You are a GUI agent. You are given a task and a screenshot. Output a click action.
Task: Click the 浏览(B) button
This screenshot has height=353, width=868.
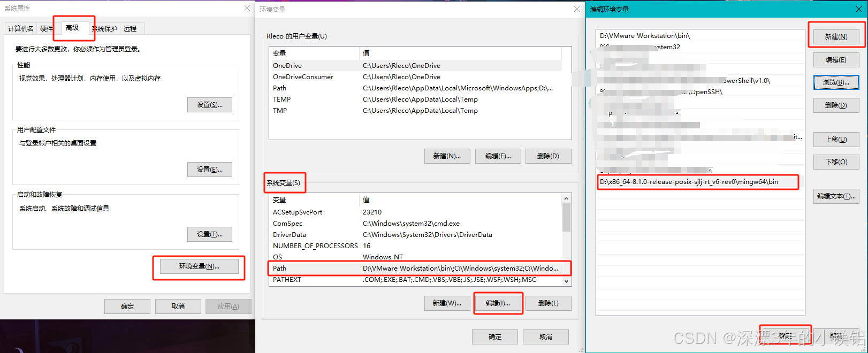pos(836,82)
